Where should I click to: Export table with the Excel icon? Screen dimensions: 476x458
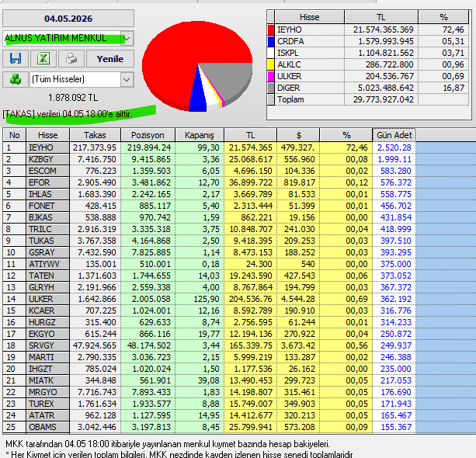[43, 58]
